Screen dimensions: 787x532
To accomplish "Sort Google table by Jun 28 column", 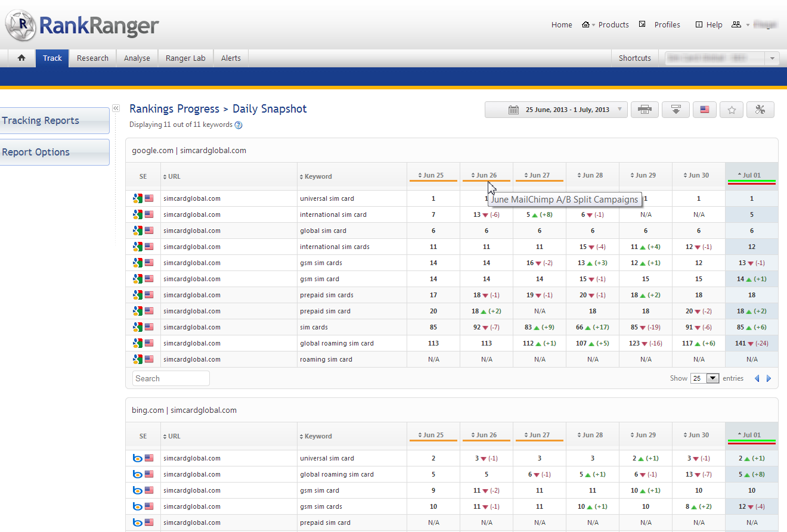I will click(x=592, y=175).
